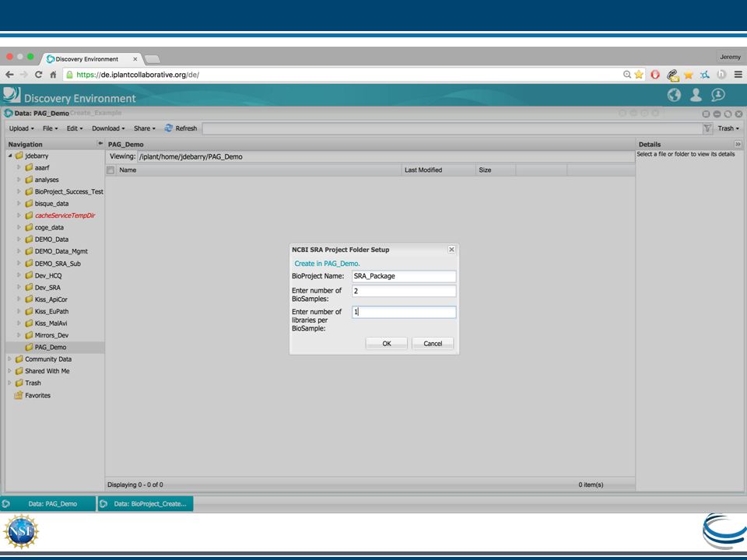The image size is (747, 560).
Task: Expand the aaarf folder arrow
Action: [x=19, y=168]
